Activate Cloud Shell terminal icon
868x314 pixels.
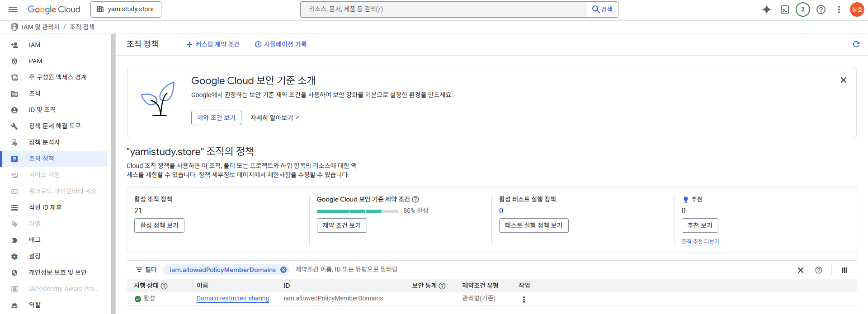(x=785, y=9)
